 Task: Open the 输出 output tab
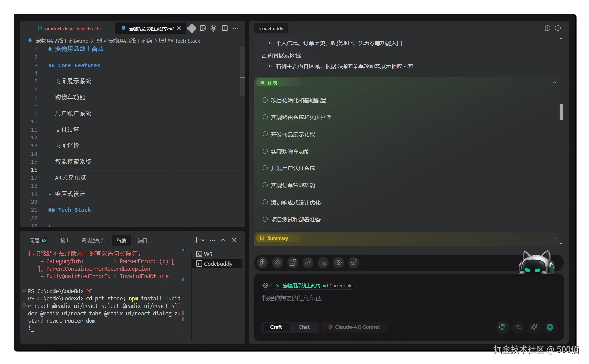65,241
